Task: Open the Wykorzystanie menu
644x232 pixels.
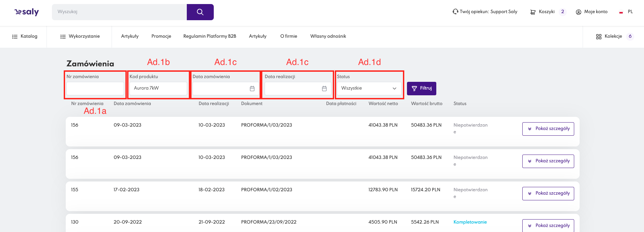Action: coord(80,36)
